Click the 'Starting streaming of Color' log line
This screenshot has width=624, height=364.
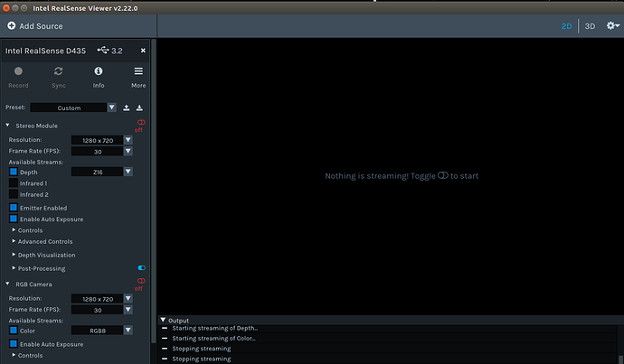tap(213, 339)
